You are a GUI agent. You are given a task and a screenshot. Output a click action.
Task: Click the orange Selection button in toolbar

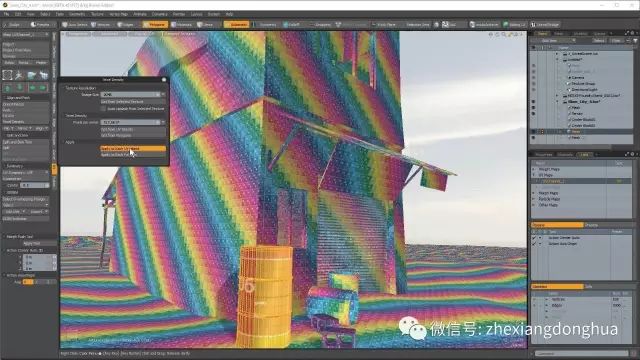pos(236,24)
